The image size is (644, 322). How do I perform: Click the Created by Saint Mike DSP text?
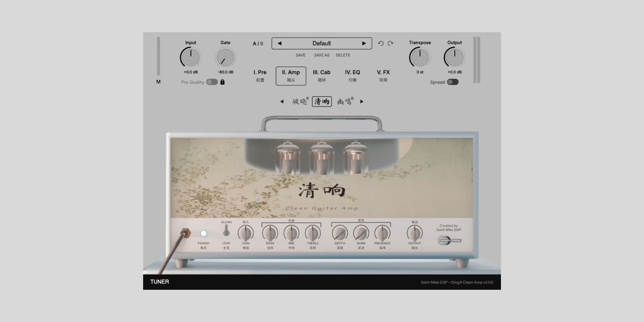tap(448, 228)
